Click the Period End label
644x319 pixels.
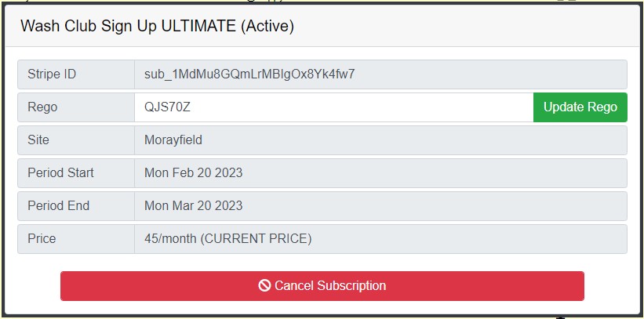click(58, 206)
